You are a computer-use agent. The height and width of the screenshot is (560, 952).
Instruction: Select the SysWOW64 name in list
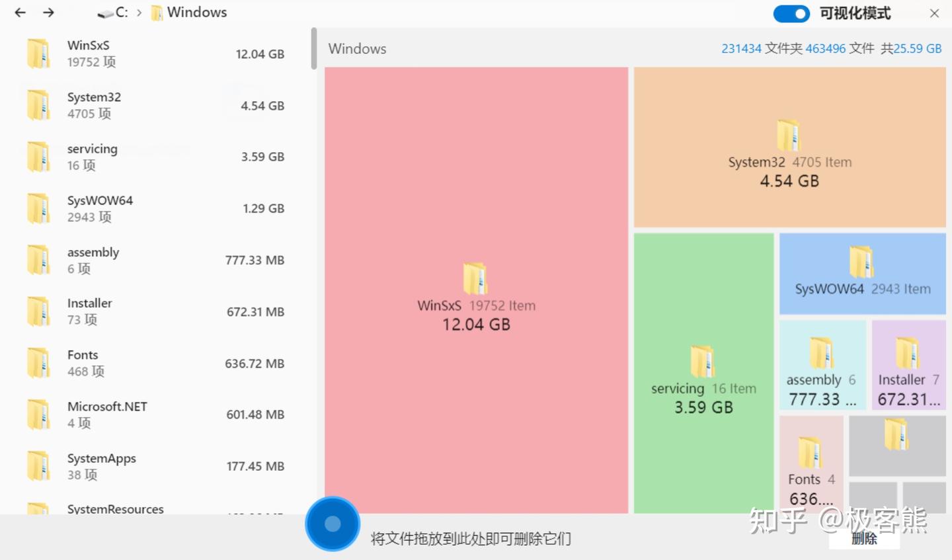[100, 200]
